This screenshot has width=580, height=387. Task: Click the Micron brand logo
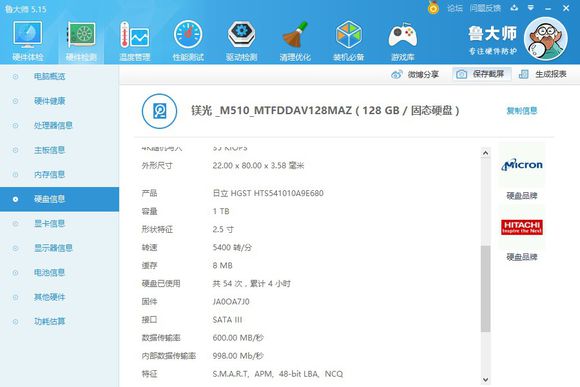coord(522,165)
